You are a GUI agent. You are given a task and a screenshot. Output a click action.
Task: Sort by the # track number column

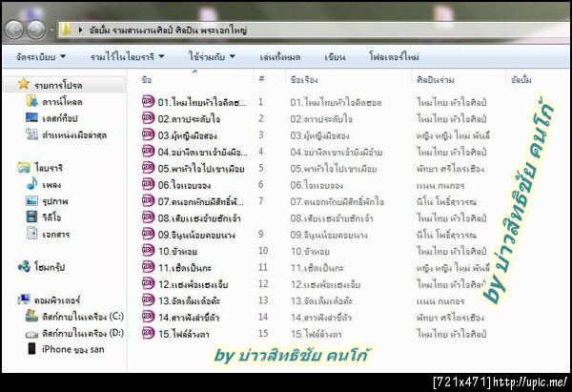tap(261, 79)
